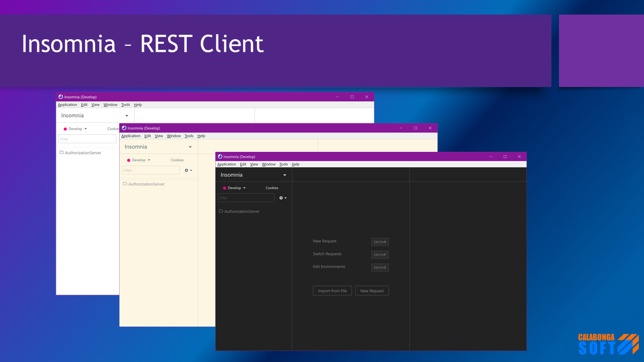Screen dimensions: 644x362
Task: Maximize the white Insomnia window
Action: [x=352, y=97]
